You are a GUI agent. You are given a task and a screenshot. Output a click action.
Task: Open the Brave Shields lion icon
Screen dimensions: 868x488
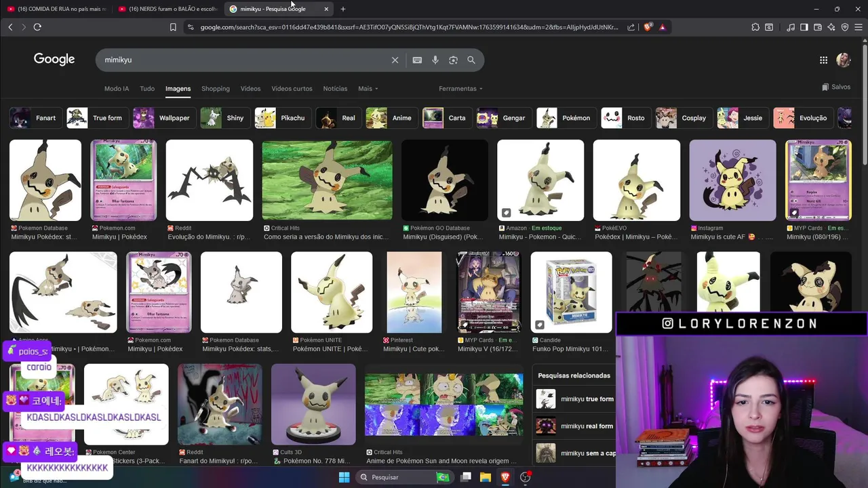[648, 27]
